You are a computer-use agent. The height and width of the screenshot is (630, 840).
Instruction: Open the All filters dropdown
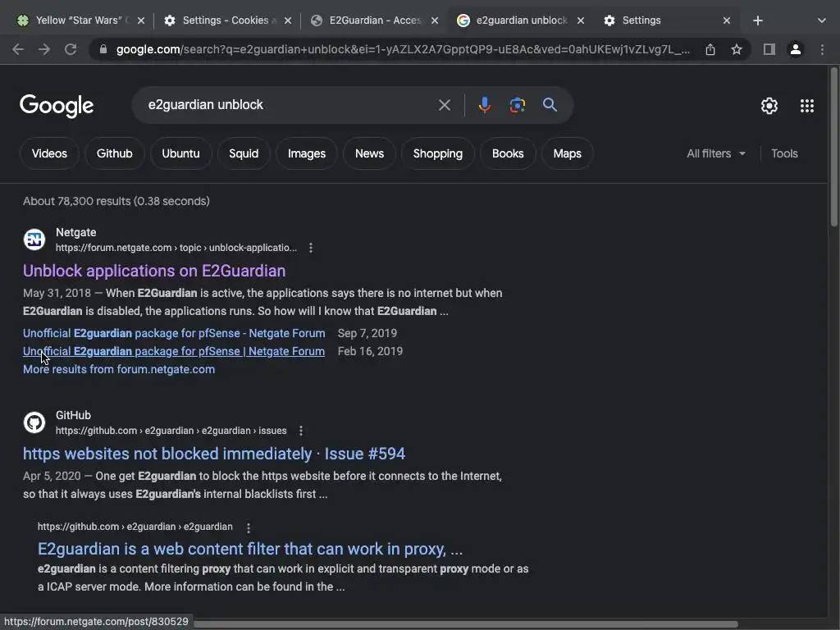tap(715, 153)
